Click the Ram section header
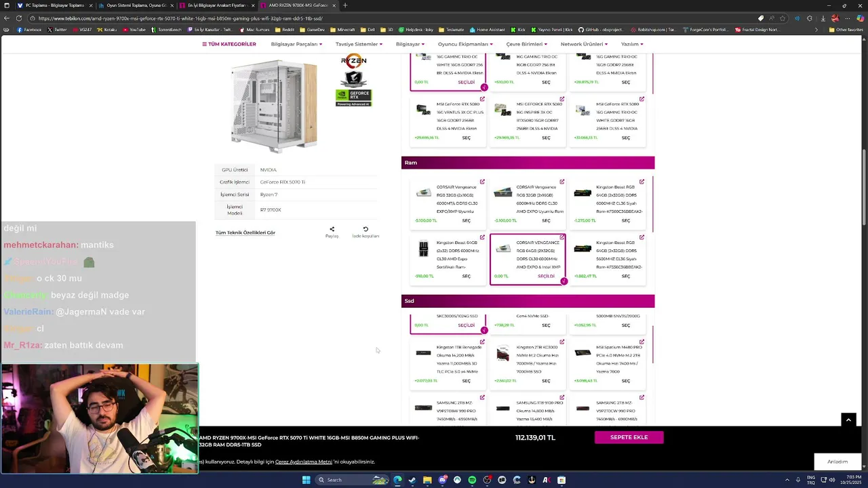This screenshot has width=868, height=488. [528, 163]
